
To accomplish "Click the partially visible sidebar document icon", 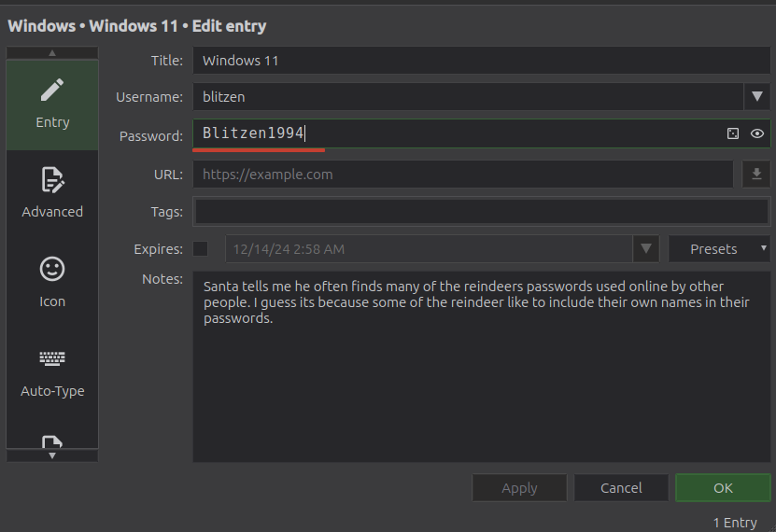I will point(52,441).
